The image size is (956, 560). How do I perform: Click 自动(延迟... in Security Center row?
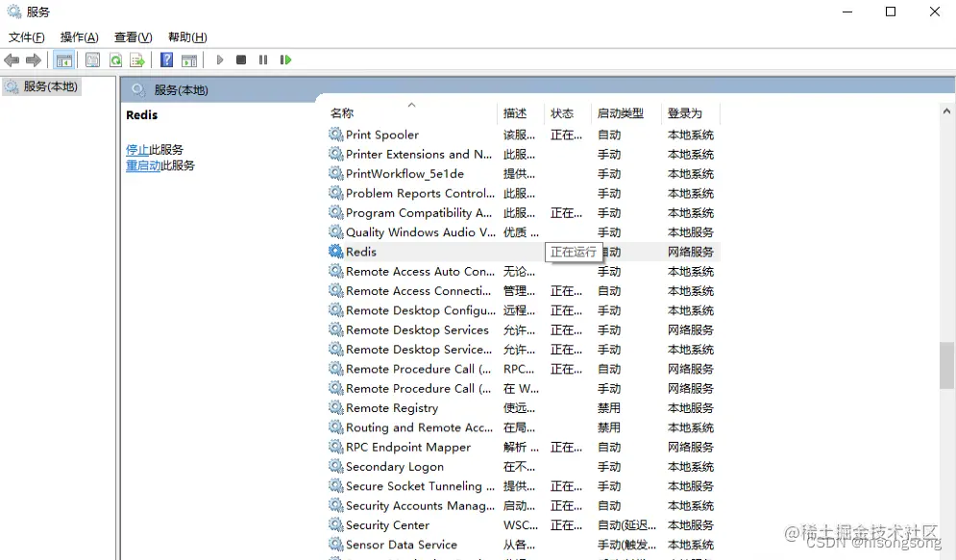626,524
